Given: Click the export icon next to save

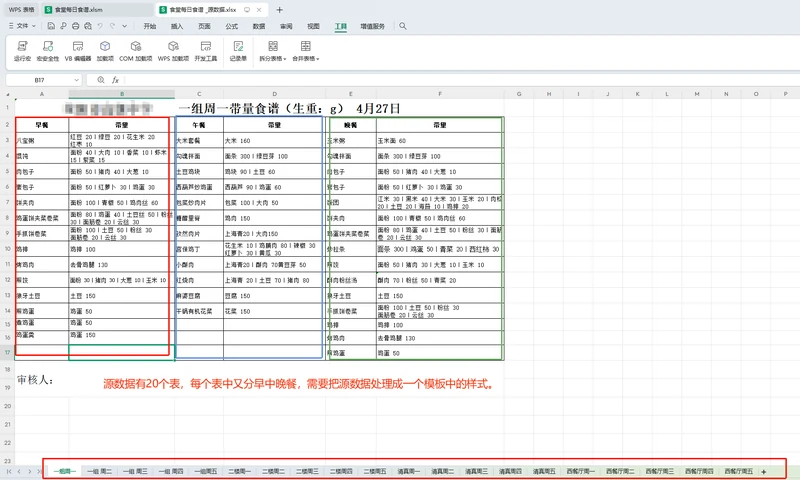Looking at the screenshot, I should click(63, 26).
